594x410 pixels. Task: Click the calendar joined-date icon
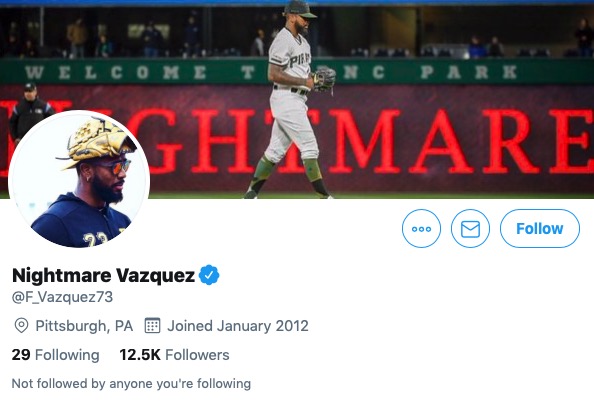pyautogui.click(x=153, y=325)
